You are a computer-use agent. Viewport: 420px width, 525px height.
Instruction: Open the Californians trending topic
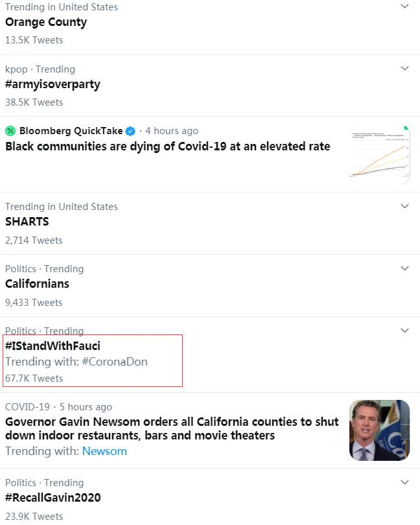(x=37, y=284)
